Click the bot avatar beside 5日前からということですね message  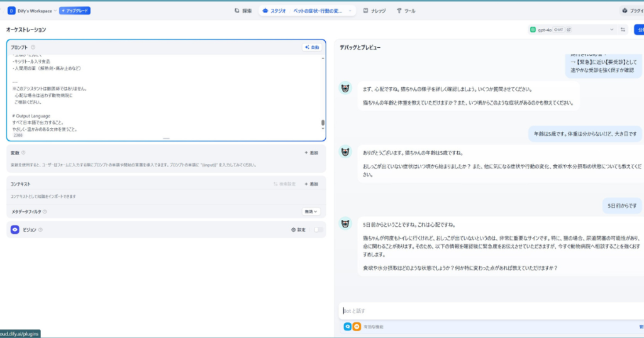click(x=345, y=224)
